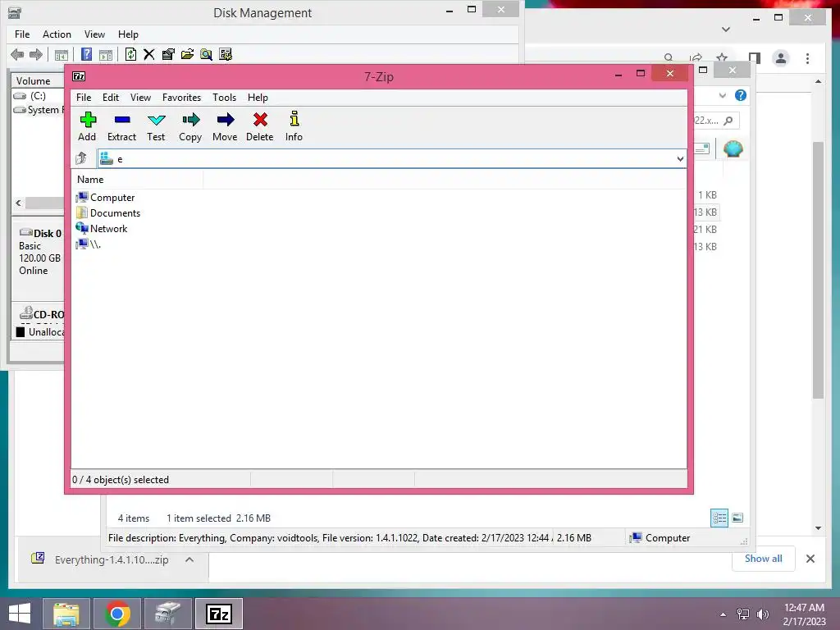840x630 pixels.
Task: Click Chrome side panel icon
Action: [755, 58]
